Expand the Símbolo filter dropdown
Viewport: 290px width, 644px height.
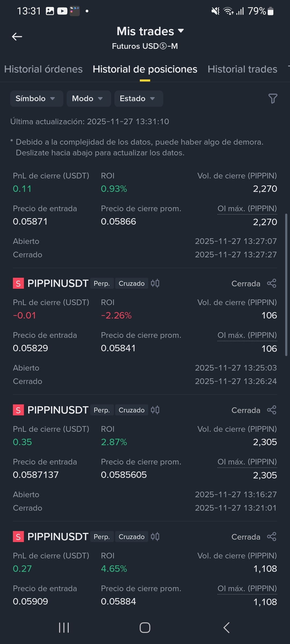(x=37, y=98)
